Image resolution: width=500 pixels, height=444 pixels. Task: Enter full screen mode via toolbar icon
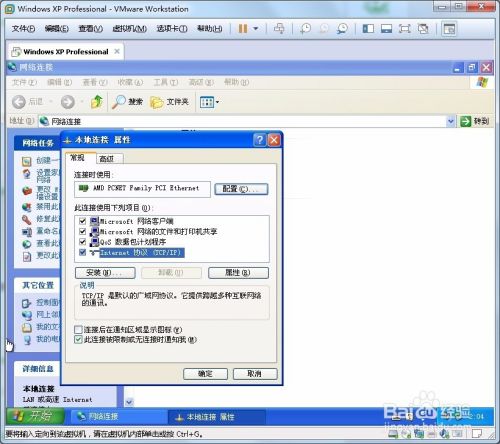[405, 29]
